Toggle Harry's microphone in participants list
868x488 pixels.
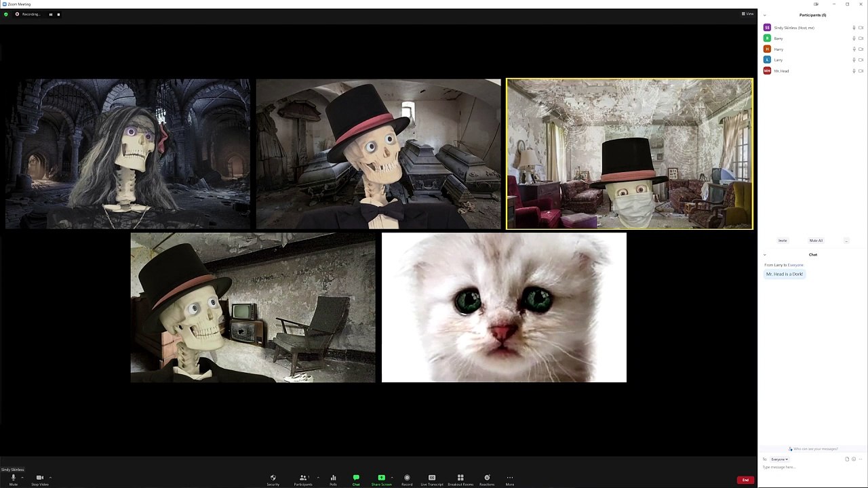(x=854, y=49)
